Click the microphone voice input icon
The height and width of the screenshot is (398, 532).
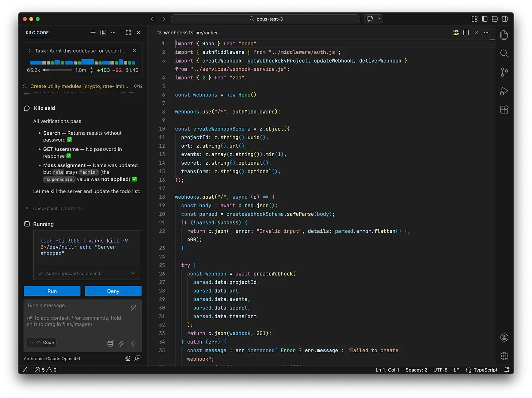pyautogui.click(x=133, y=343)
